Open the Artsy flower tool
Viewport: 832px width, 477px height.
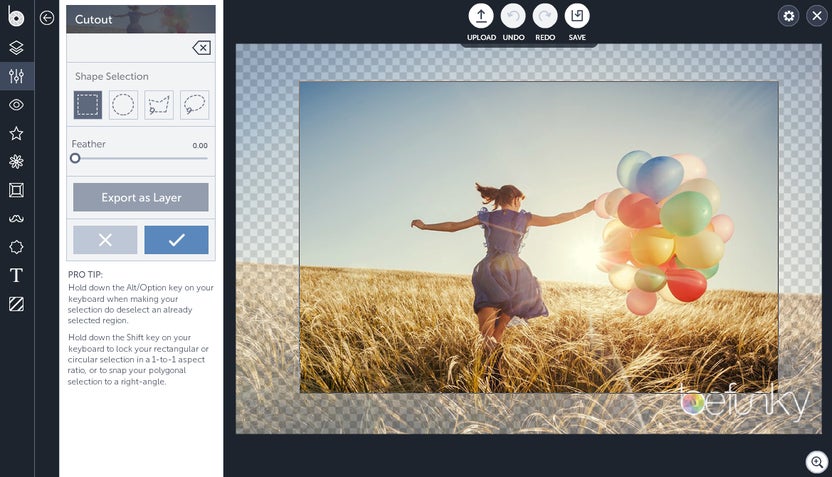point(16,161)
